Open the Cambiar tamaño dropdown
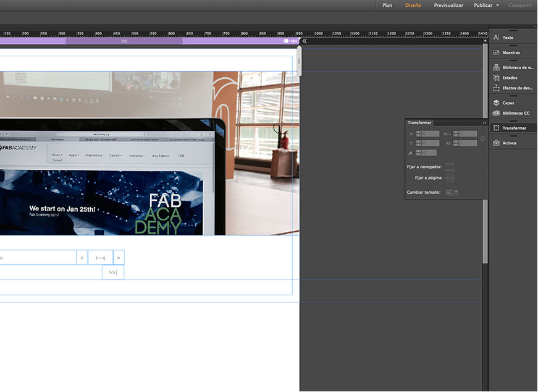Screen dimensions: 538x392 pos(452,192)
